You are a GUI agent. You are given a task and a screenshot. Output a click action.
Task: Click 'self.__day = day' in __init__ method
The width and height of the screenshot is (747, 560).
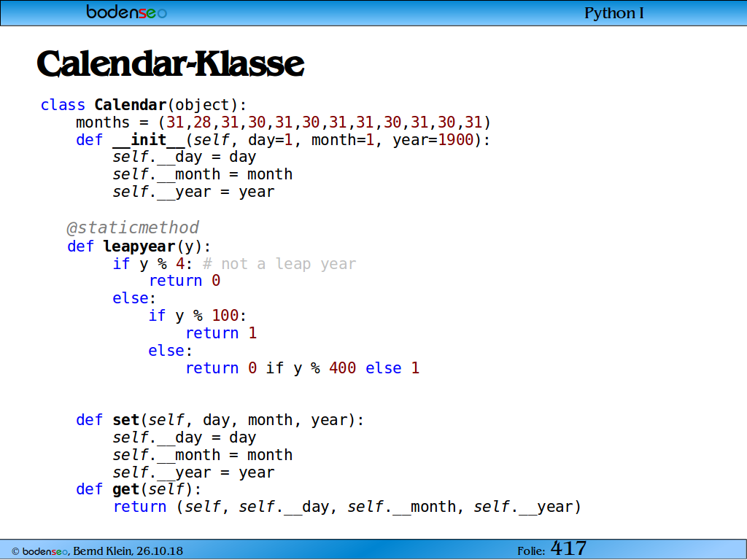(185, 157)
